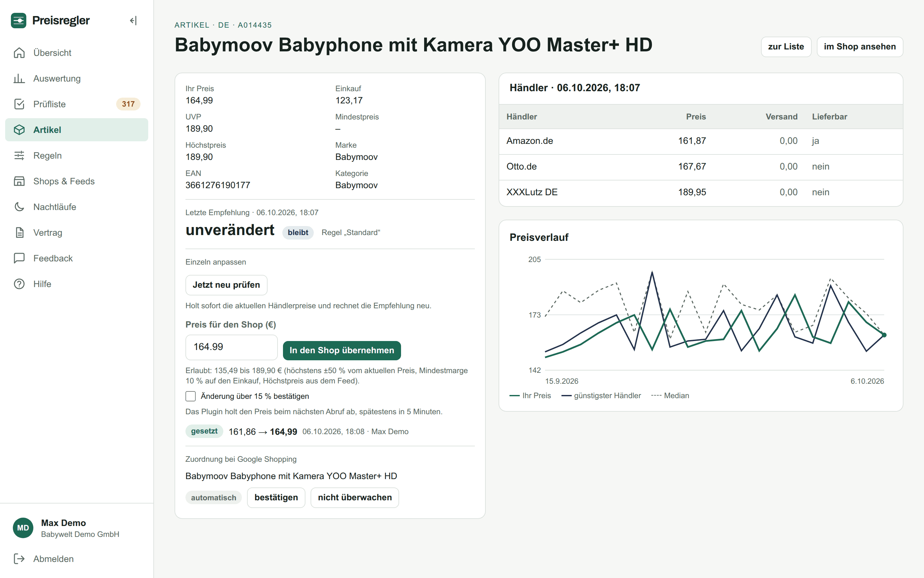
Task: Click the Lieferbar column header
Action: point(829,117)
